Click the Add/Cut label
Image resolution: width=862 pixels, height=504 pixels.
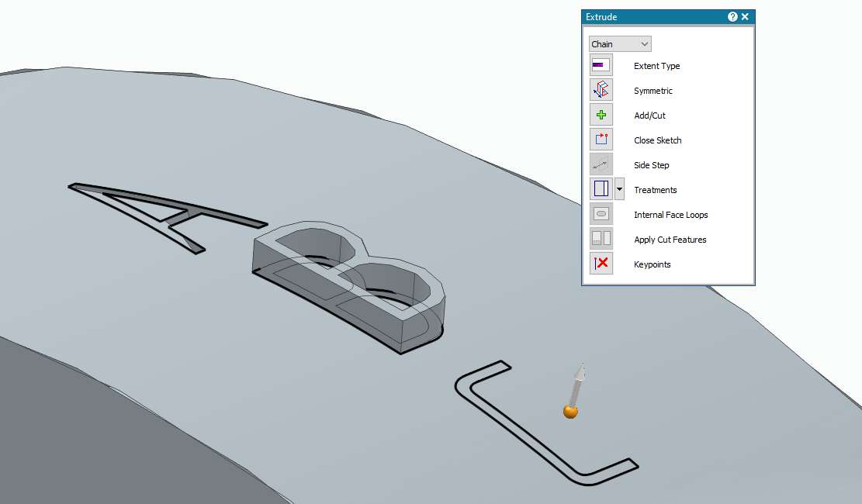pos(649,116)
